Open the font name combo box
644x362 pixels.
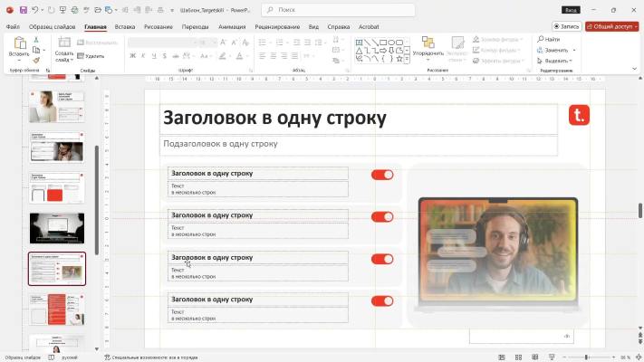[x=162, y=43]
